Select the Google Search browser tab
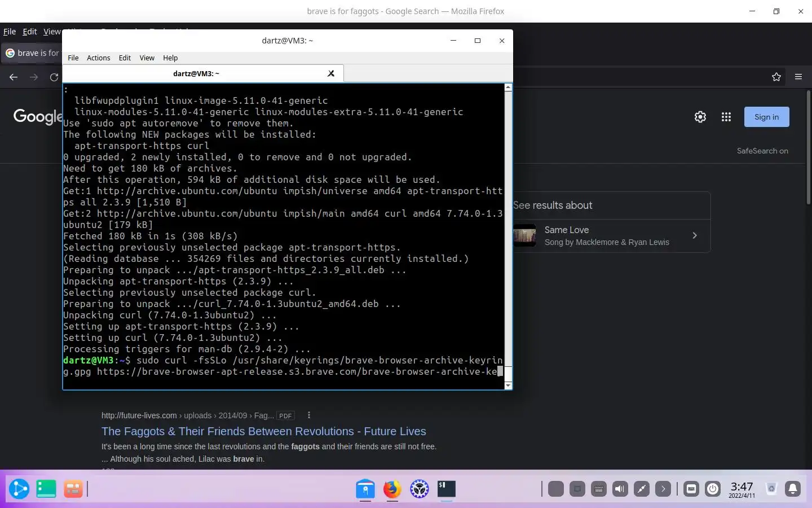 tap(32, 53)
